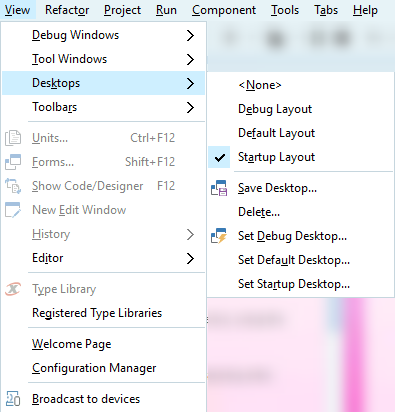Click the Shift+F12 shortcut label
The height and width of the screenshot is (412, 395).
[150, 162]
